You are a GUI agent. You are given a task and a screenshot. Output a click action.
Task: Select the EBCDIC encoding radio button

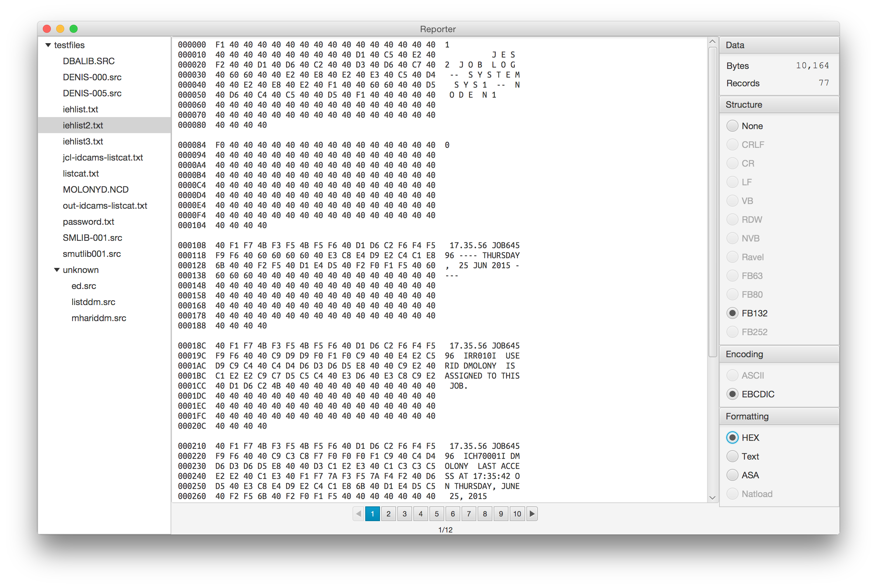pyautogui.click(x=732, y=394)
